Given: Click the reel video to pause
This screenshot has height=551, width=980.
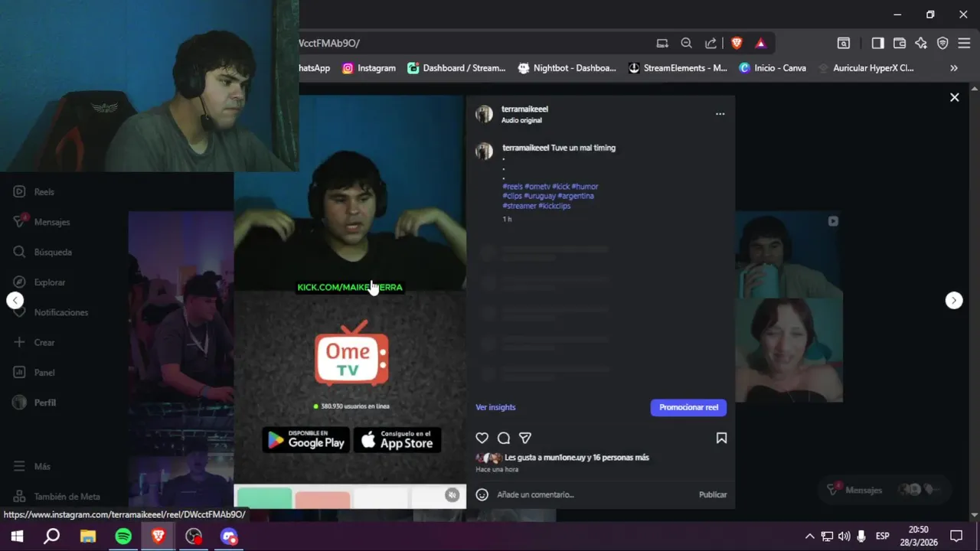Looking at the screenshot, I should tap(350, 302).
